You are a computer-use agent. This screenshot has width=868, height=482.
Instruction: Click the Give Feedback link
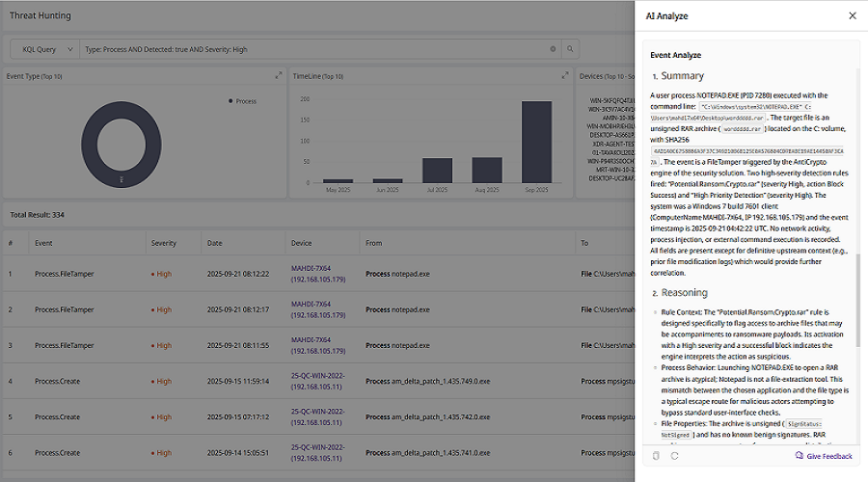828,456
